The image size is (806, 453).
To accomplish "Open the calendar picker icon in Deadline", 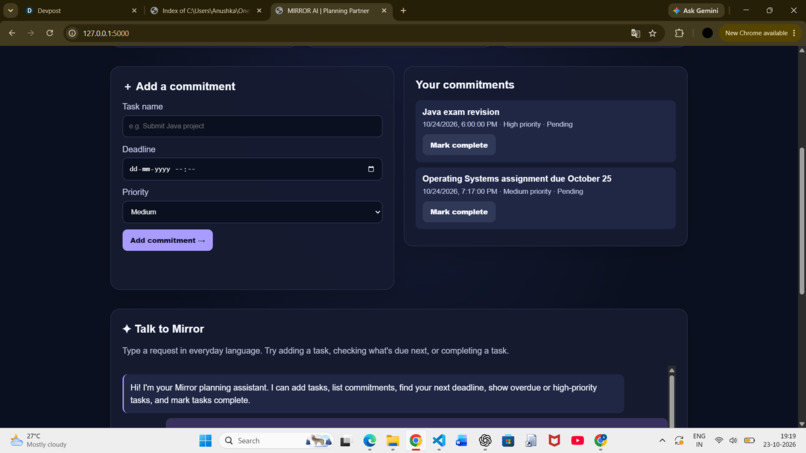I will coord(371,169).
